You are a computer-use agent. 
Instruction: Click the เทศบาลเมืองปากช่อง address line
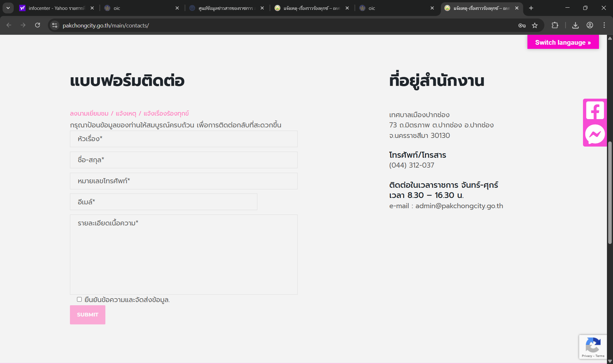click(419, 115)
